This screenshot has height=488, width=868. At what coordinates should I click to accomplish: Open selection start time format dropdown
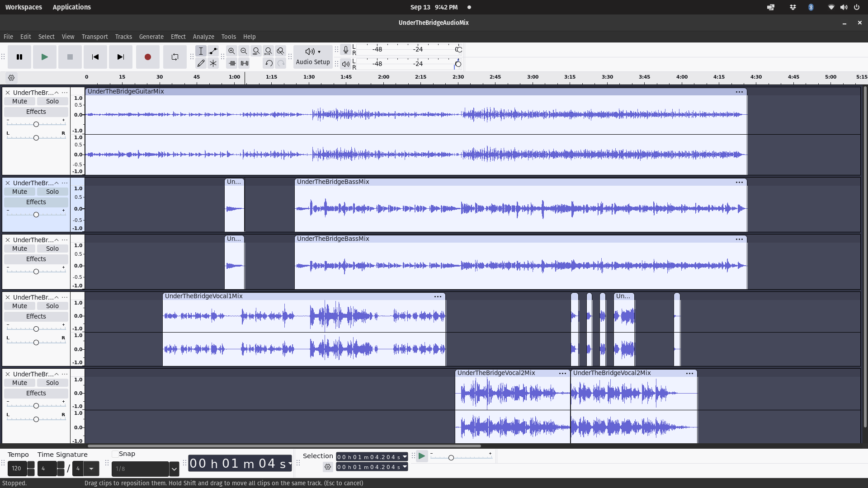point(405,457)
